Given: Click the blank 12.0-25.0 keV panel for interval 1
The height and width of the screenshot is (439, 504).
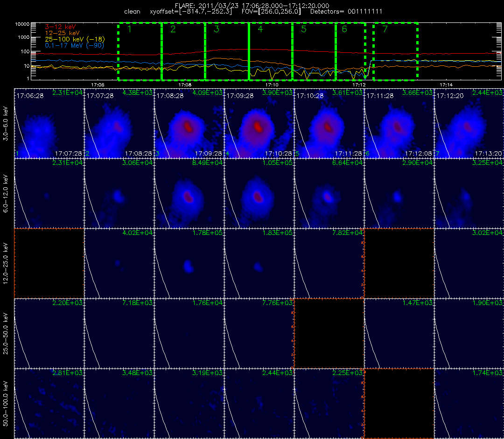Looking at the screenshot, I should [49, 263].
